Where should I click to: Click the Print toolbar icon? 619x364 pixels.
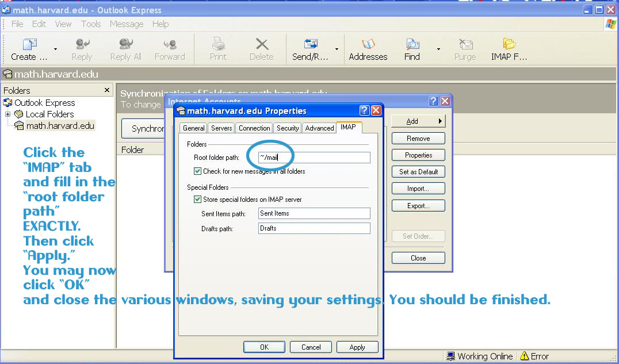218,45
